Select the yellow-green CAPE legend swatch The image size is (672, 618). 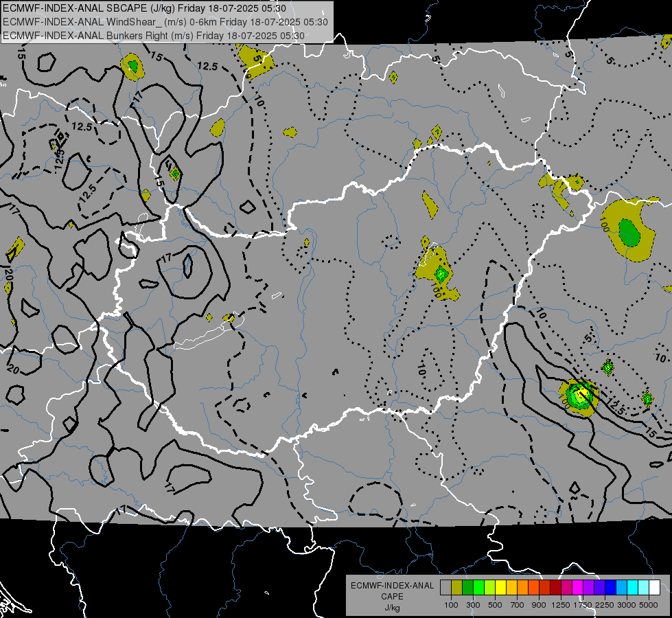tap(490, 587)
